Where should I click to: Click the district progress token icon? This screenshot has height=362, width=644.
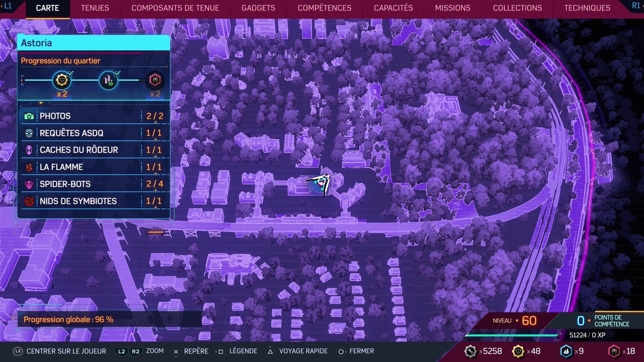109,80
